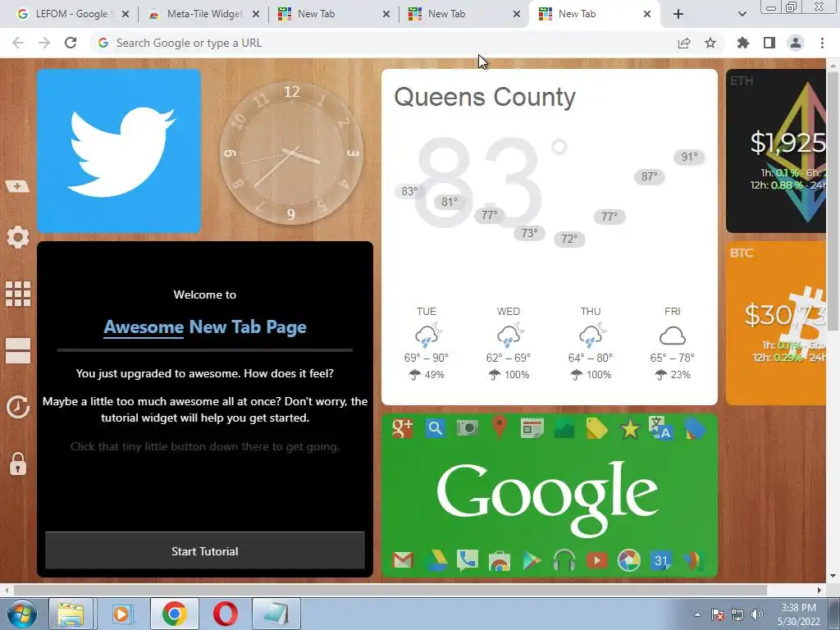The width and height of the screenshot is (840, 630).
Task: Open Gmail icon in Google tile
Action: 403,560
